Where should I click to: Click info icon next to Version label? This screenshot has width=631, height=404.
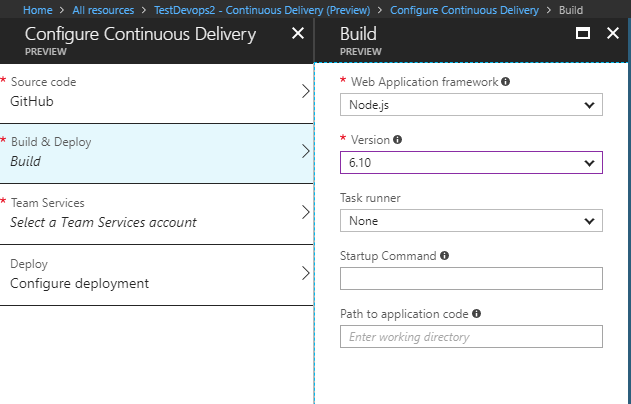click(x=397, y=140)
